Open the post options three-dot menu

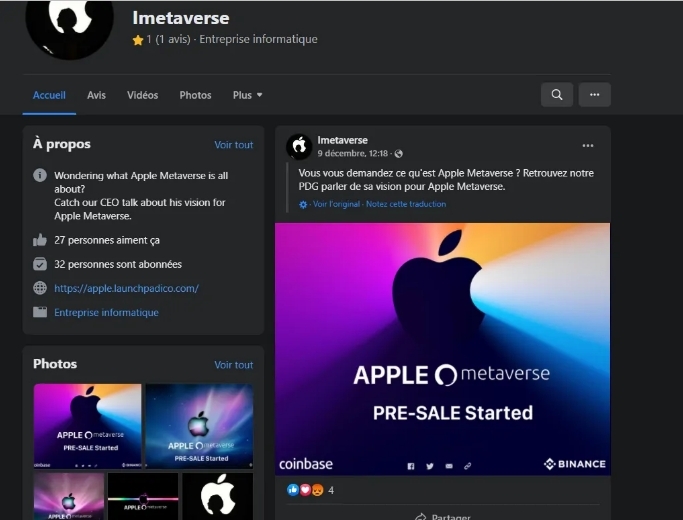tap(588, 145)
